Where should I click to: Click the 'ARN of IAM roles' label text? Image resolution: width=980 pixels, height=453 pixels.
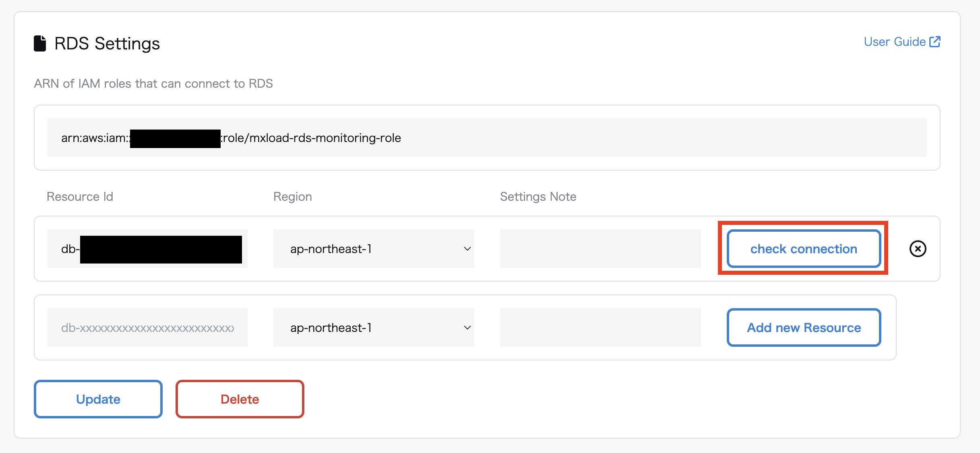[x=153, y=83]
